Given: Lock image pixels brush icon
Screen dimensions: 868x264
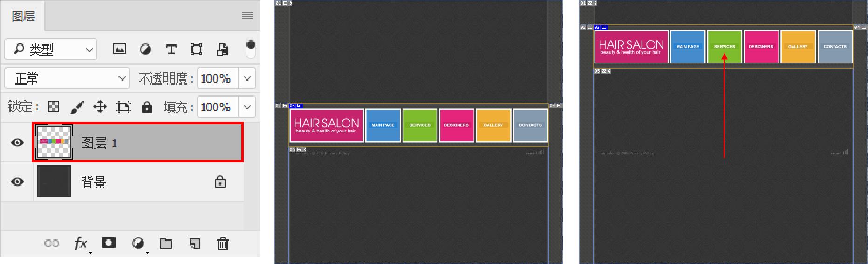Looking at the screenshot, I should coord(76,107).
